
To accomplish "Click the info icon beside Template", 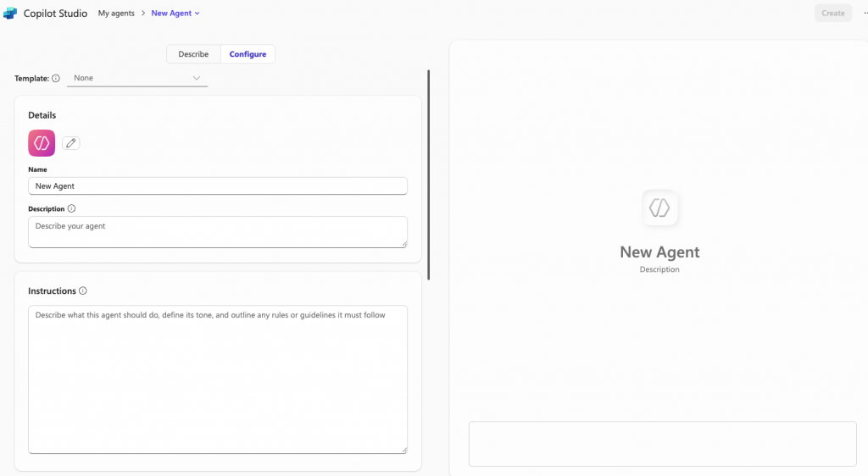I will (56, 78).
